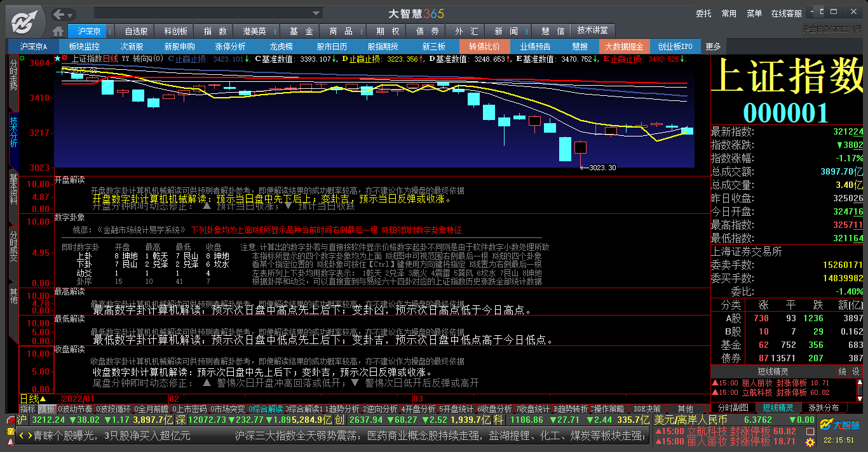Open the yellow question-mark help icon
Screen dimensions: 868x452
10,431
